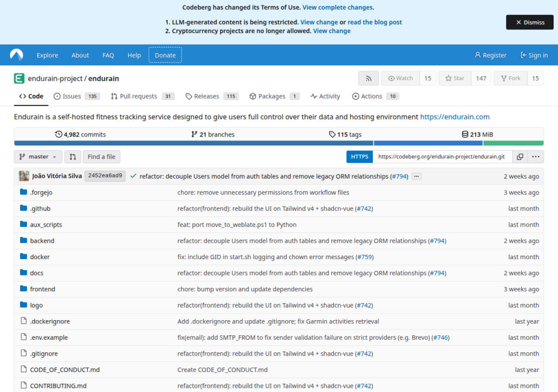
Task: Open pull request #746 link
Action: point(440,338)
